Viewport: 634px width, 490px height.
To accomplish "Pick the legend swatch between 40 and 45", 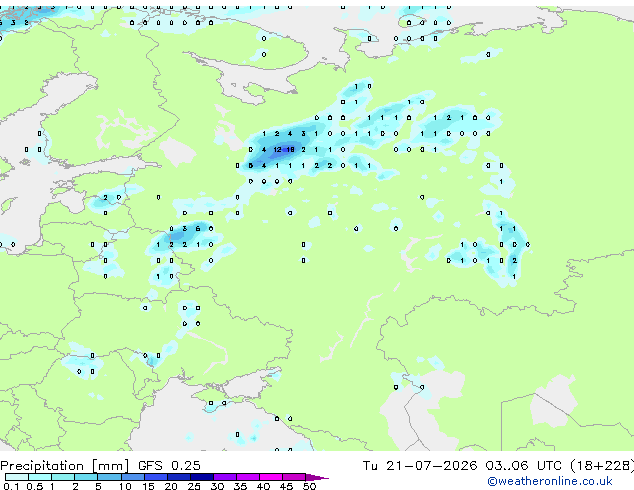I will (271, 477).
